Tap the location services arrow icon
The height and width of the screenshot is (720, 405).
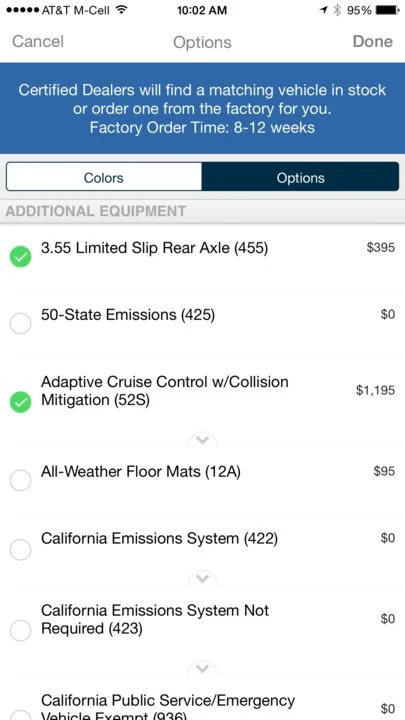click(324, 10)
